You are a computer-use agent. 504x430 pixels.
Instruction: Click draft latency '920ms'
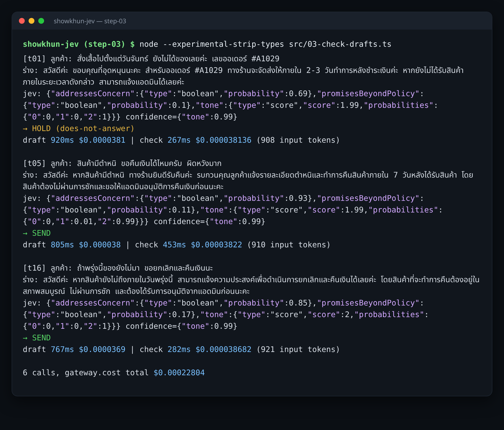click(x=62, y=140)
